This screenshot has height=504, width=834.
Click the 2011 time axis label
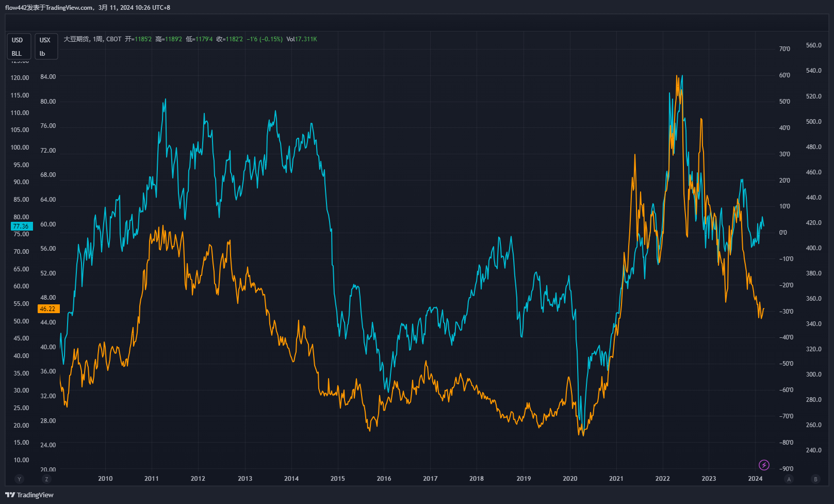pos(152,479)
